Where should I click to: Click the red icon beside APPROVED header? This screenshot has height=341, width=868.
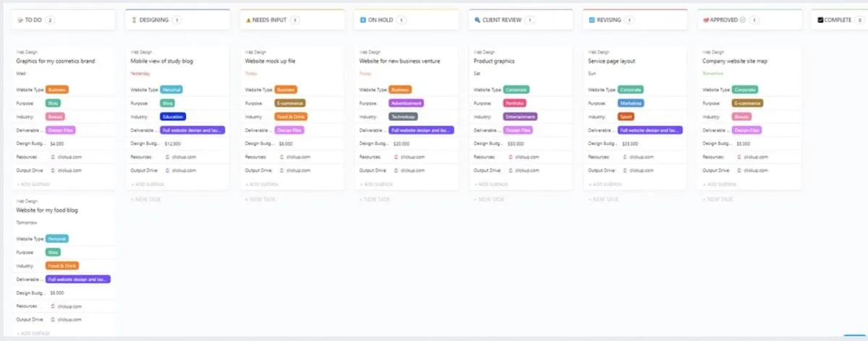[x=706, y=20]
